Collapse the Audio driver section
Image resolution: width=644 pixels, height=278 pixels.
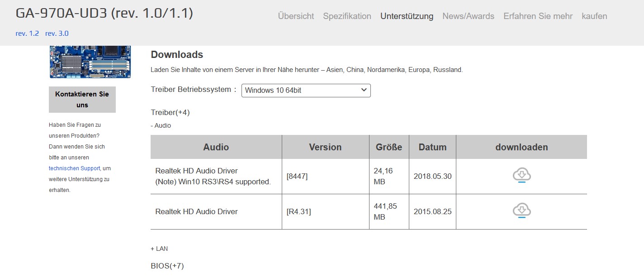point(161,125)
